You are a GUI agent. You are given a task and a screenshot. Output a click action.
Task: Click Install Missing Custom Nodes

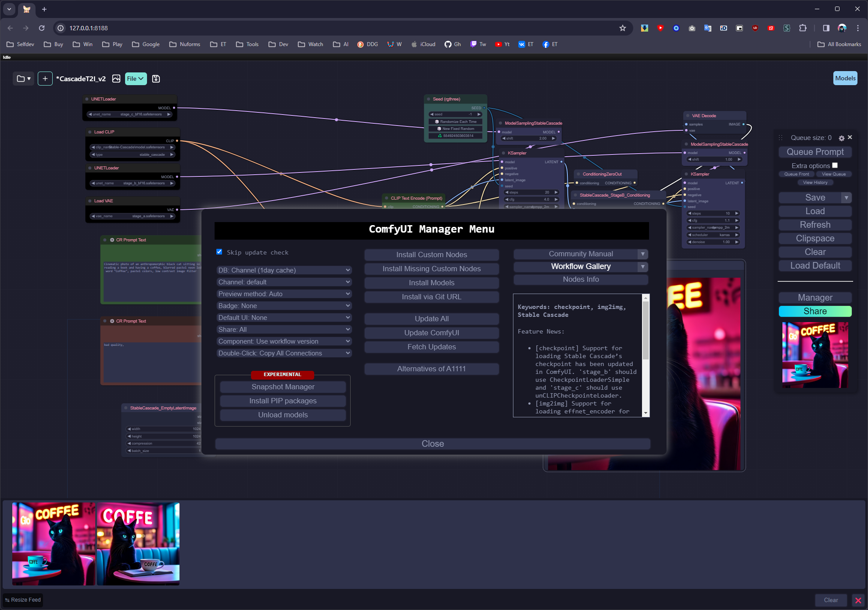pos(431,269)
